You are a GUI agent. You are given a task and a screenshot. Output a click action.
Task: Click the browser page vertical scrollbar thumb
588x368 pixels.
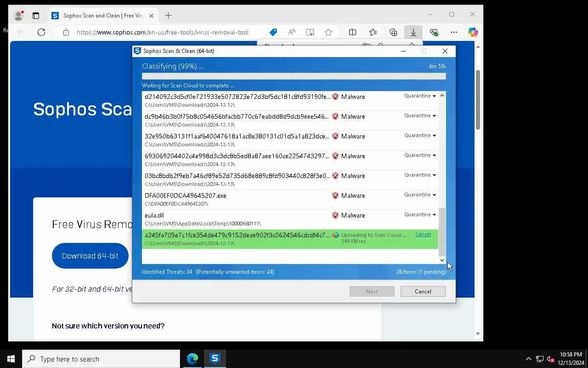click(478, 99)
